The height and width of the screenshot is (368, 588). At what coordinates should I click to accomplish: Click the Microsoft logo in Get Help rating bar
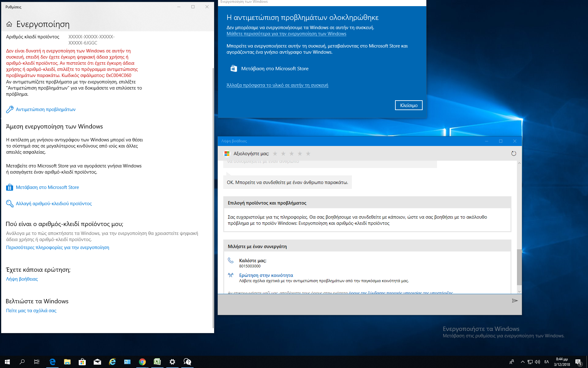227,154
